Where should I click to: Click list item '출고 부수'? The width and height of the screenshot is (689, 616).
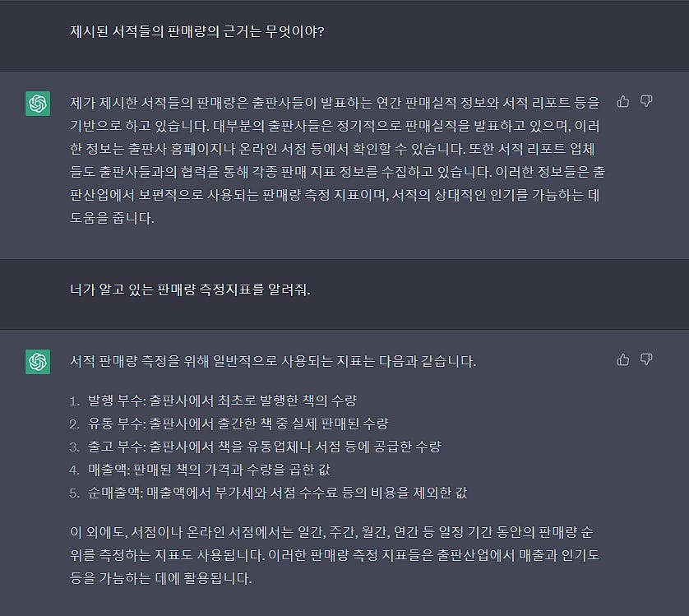[265, 447]
